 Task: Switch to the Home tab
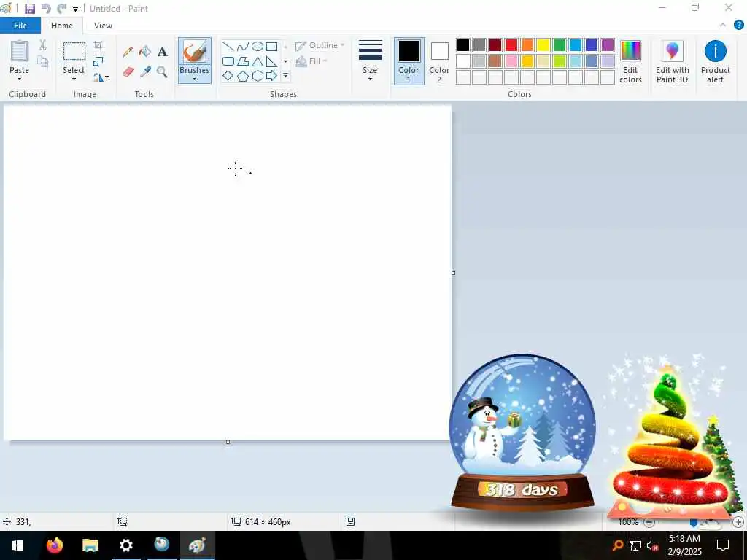click(62, 26)
